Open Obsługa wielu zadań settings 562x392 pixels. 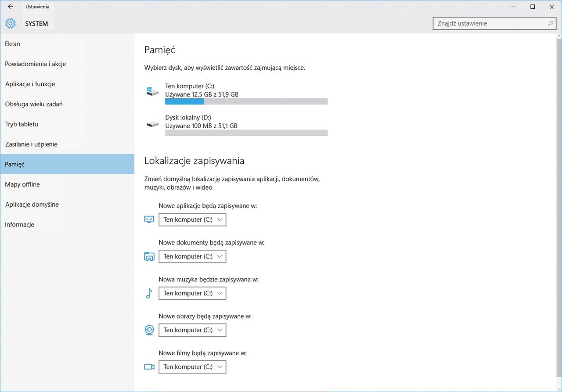pos(67,104)
